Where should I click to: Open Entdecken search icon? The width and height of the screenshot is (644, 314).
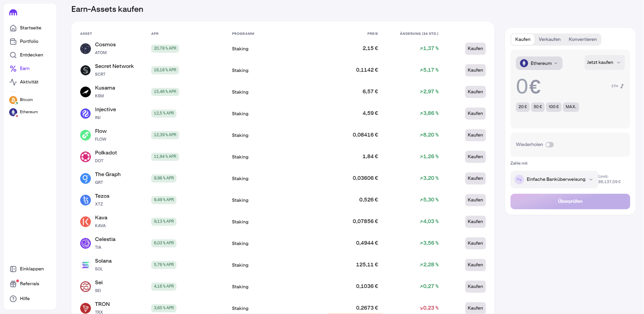point(13,55)
